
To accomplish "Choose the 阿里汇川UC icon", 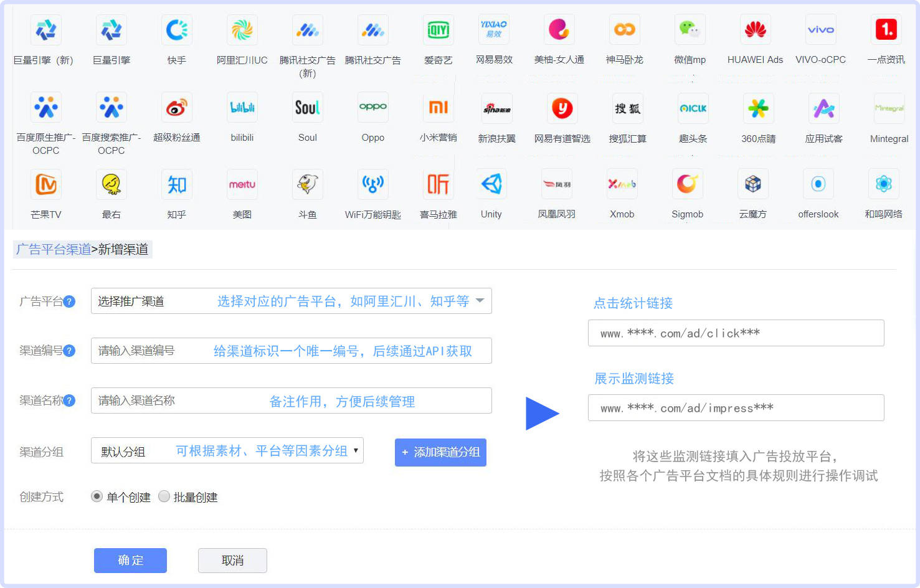I will coord(242,30).
